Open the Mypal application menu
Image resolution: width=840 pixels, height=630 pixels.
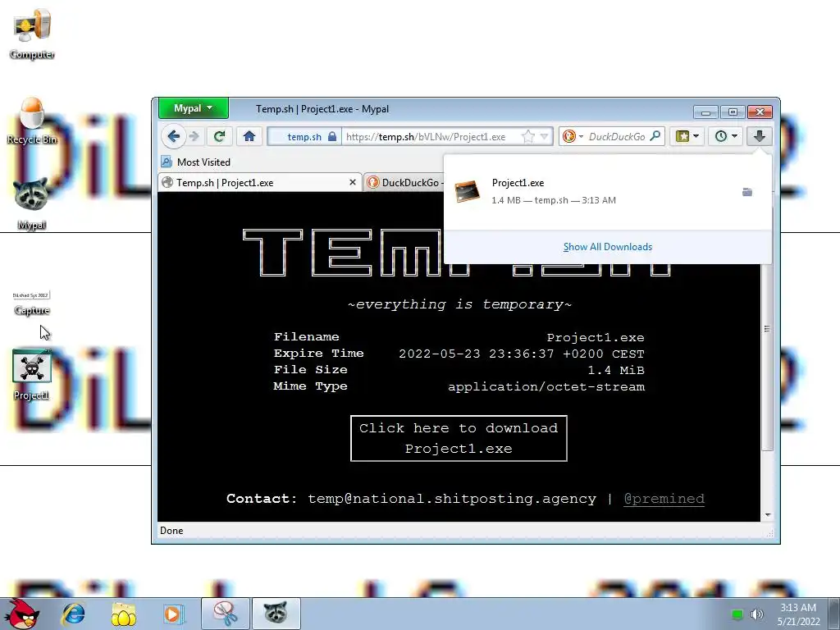194,108
